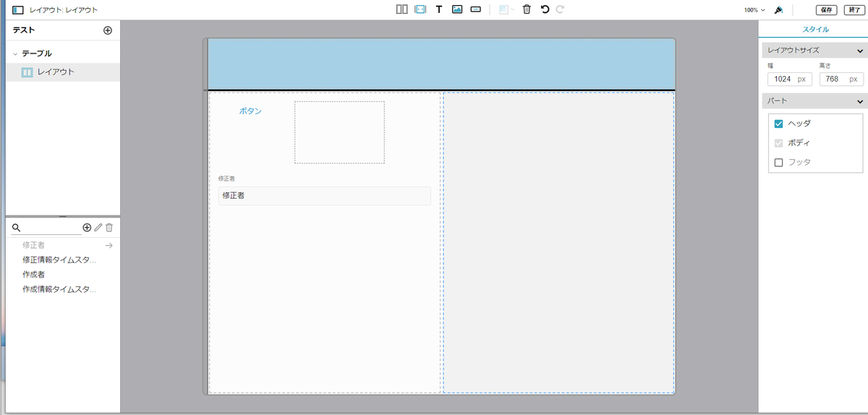Image resolution: width=868 pixels, height=415 pixels.
Task: Select the dotted empty container box
Action: [339, 132]
